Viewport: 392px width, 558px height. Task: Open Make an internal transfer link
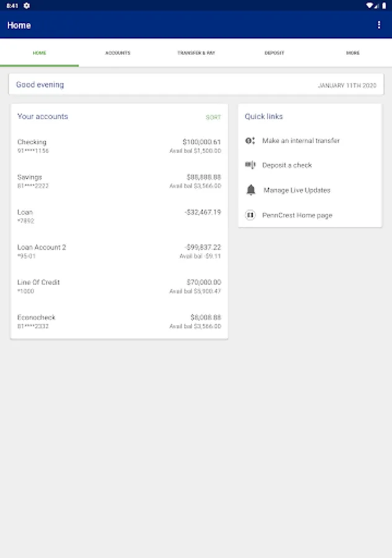tap(301, 141)
